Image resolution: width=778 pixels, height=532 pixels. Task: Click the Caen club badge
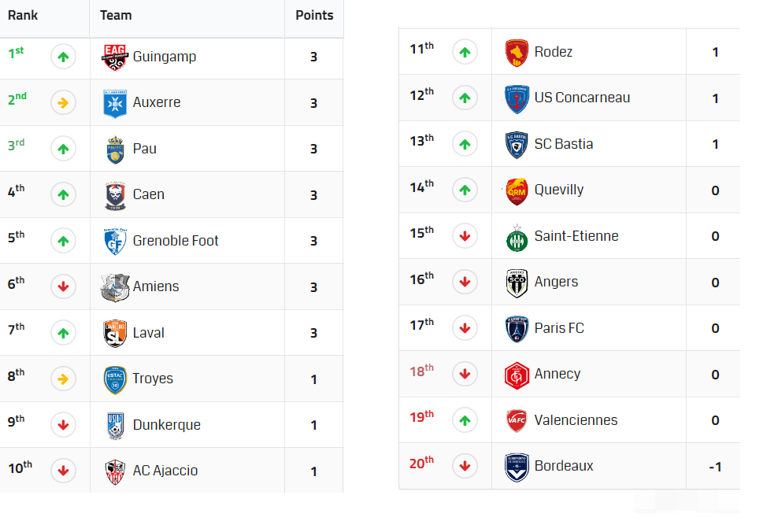click(115, 195)
